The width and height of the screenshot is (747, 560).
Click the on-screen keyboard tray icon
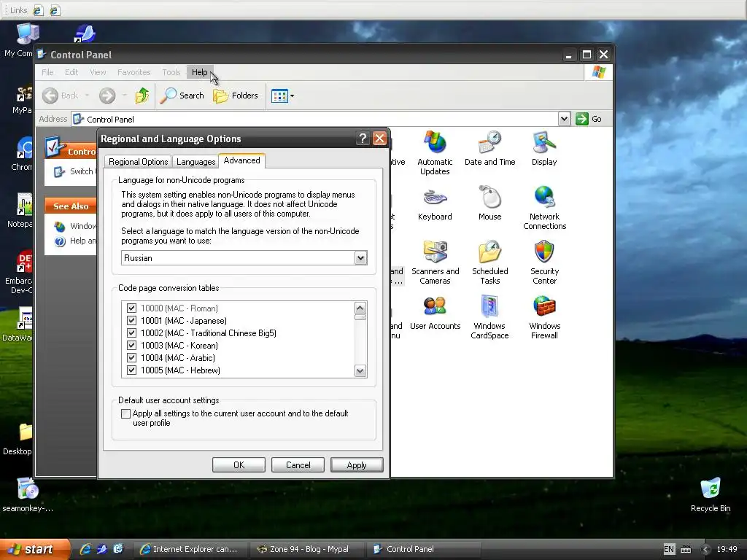686,549
